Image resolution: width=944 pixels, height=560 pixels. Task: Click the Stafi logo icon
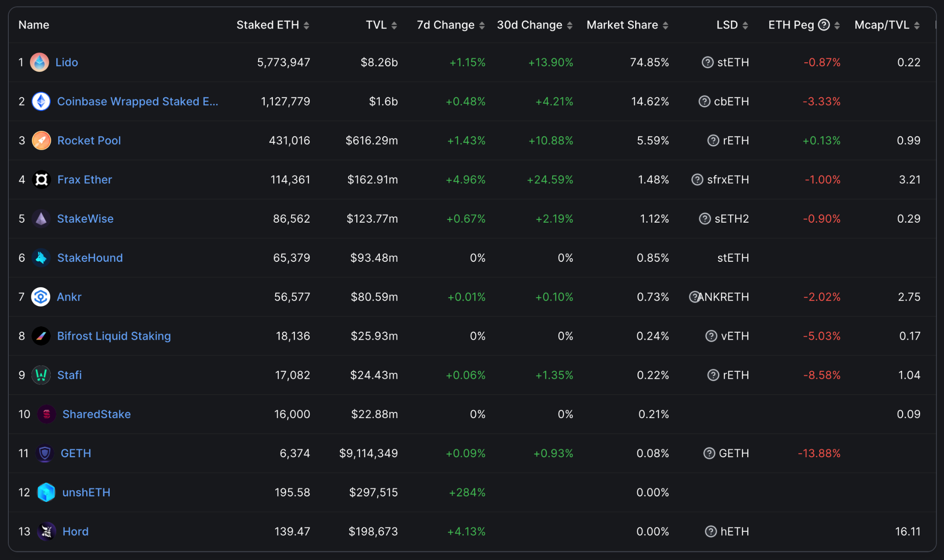pyautogui.click(x=41, y=375)
